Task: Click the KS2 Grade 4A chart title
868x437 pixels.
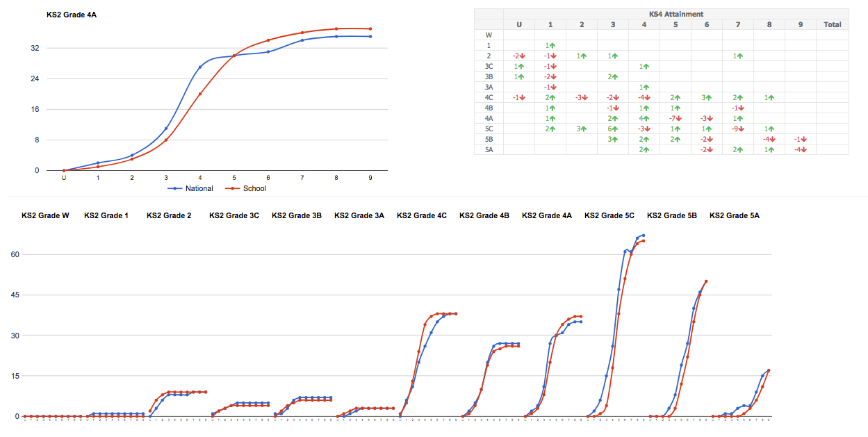Action: tap(72, 14)
